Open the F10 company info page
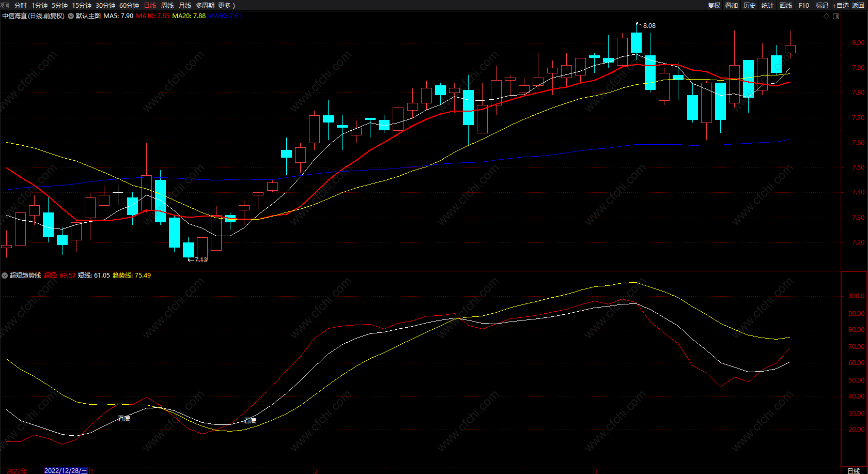This screenshot has height=474, width=868. [x=804, y=5]
